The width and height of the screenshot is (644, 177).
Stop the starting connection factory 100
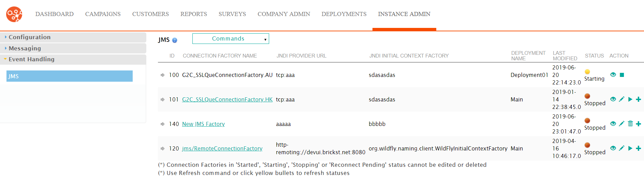click(622, 75)
